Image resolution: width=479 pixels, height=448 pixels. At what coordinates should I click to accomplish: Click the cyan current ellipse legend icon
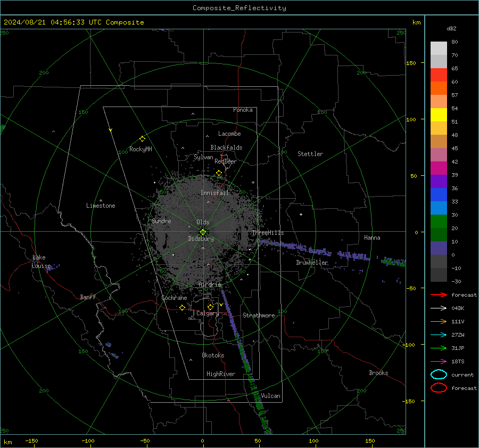[x=439, y=374]
